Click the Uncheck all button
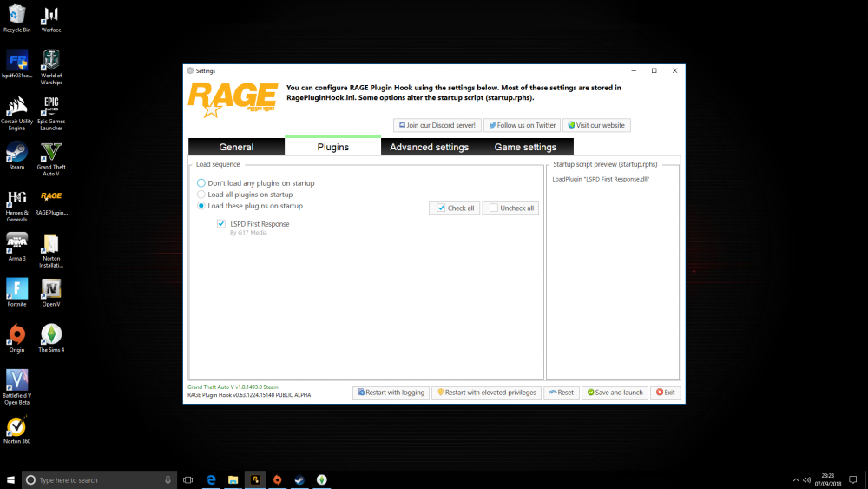 [510, 208]
